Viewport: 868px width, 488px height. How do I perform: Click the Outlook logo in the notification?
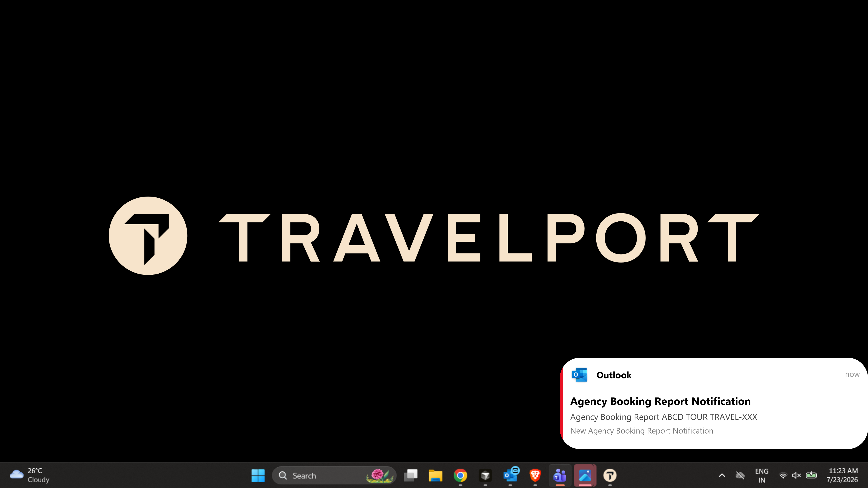point(579,375)
